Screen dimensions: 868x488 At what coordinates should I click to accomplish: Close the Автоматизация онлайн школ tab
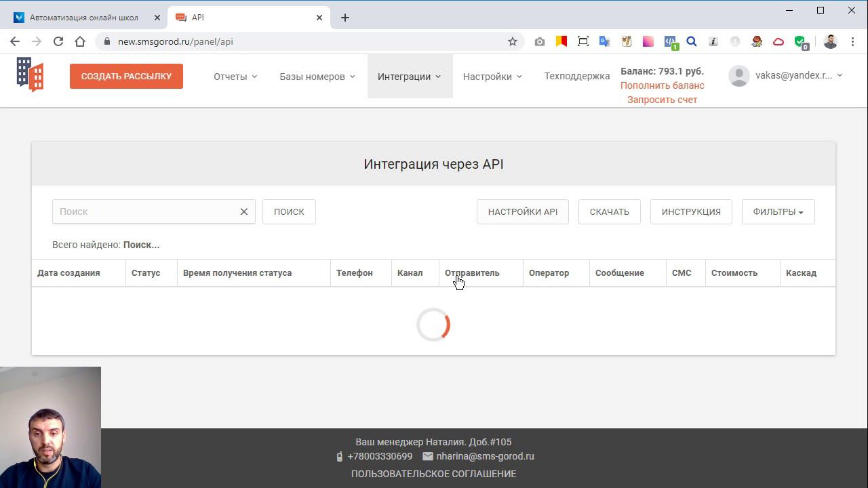click(158, 18)
